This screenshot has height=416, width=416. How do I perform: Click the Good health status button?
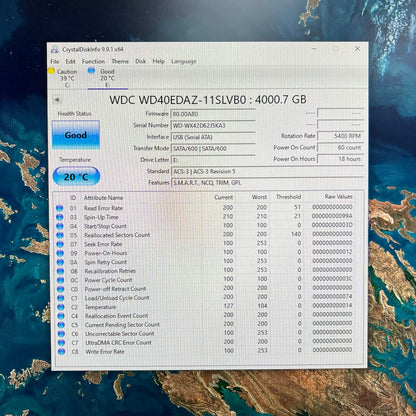(x=76, y=135)
